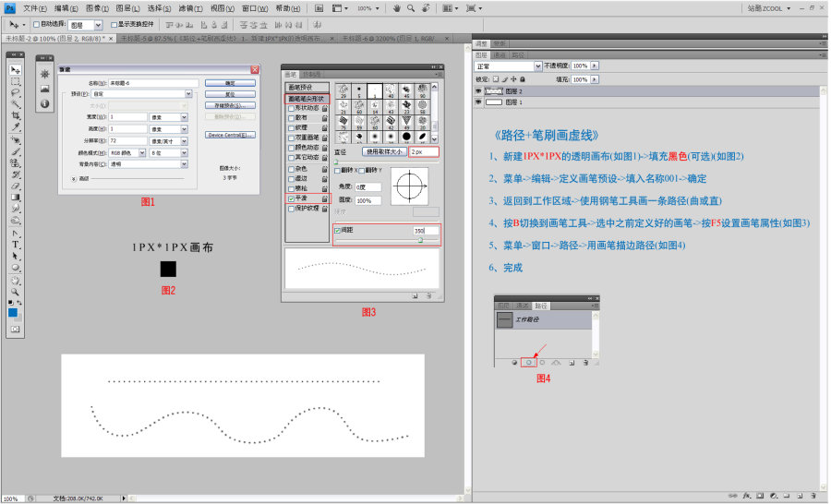
Task: Click the 使用取样大小 button
Action: [383, 150]
